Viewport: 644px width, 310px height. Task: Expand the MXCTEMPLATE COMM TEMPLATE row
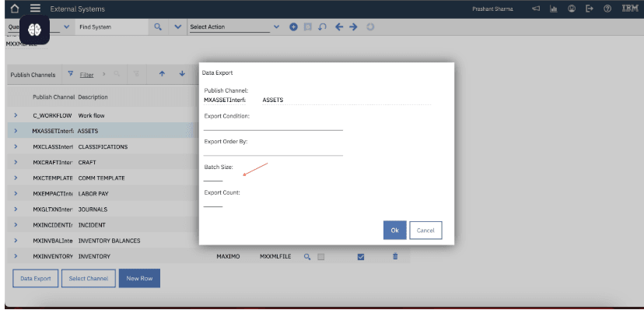(x=16, y=178)
